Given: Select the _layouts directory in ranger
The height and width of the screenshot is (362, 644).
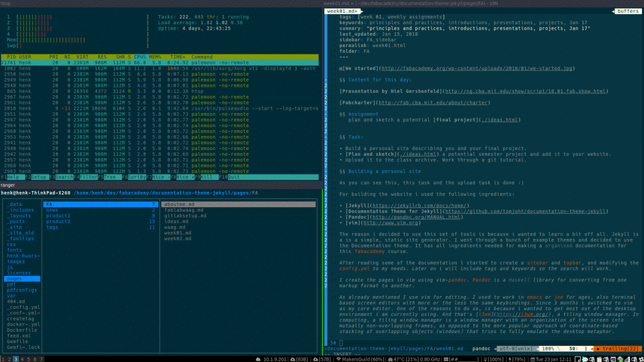Looking at the screenshot, I should click(22, 216).
